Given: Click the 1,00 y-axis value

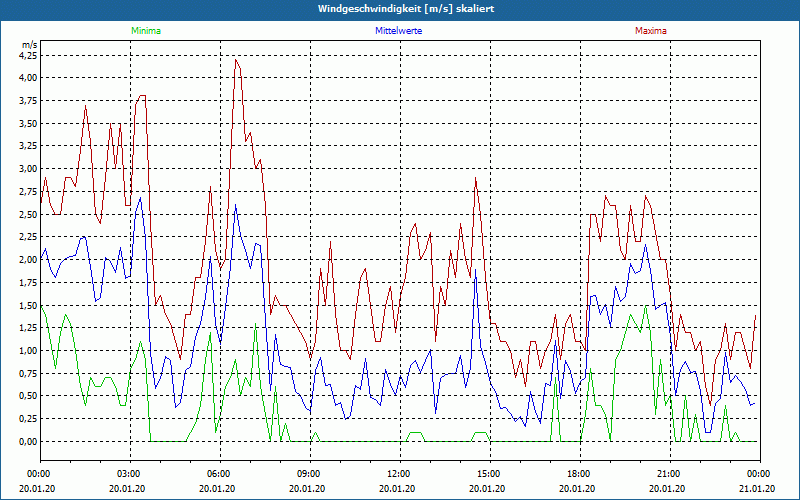Looking at the screenshot, I should [28, 351].
